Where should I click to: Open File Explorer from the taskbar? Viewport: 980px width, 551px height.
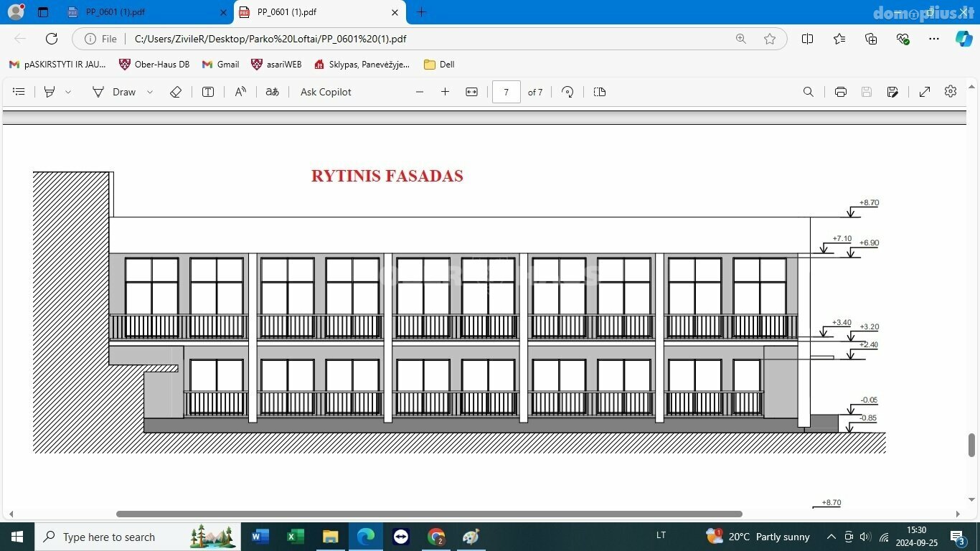click(330, 537)
